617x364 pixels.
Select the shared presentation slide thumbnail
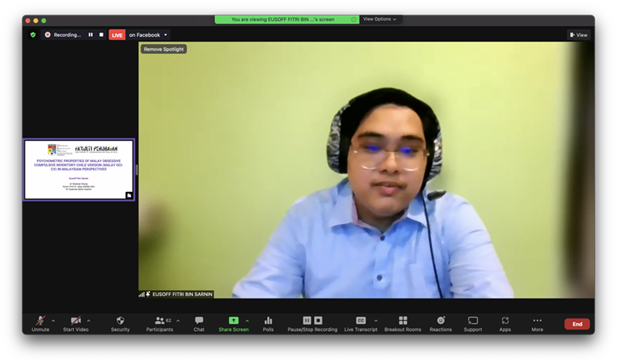(79, 170)
